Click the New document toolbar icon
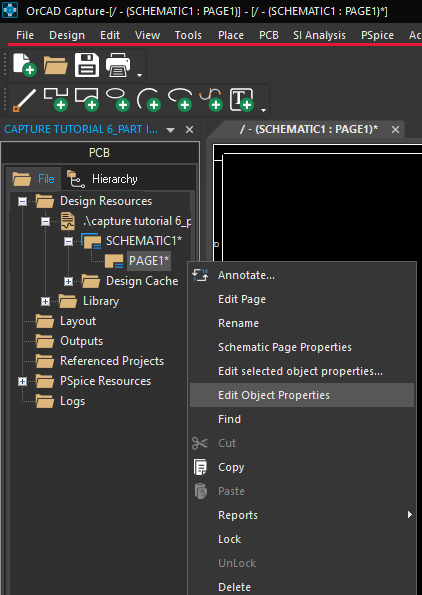Viewport: 422px width, 595px height. [25, 65]
